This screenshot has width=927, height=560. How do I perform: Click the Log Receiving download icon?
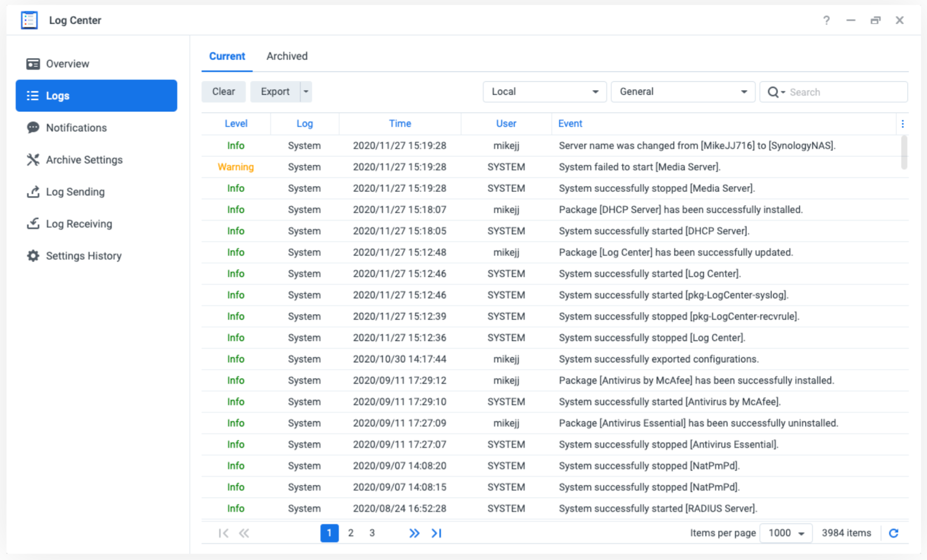pos(33,223)
